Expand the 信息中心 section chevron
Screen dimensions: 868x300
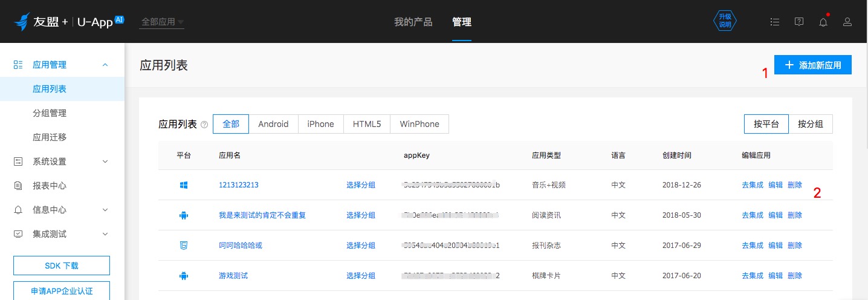pos(105,210)
